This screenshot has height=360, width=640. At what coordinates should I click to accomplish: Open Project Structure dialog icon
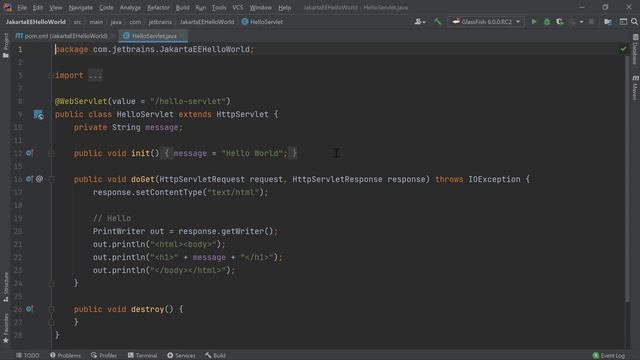608,22
